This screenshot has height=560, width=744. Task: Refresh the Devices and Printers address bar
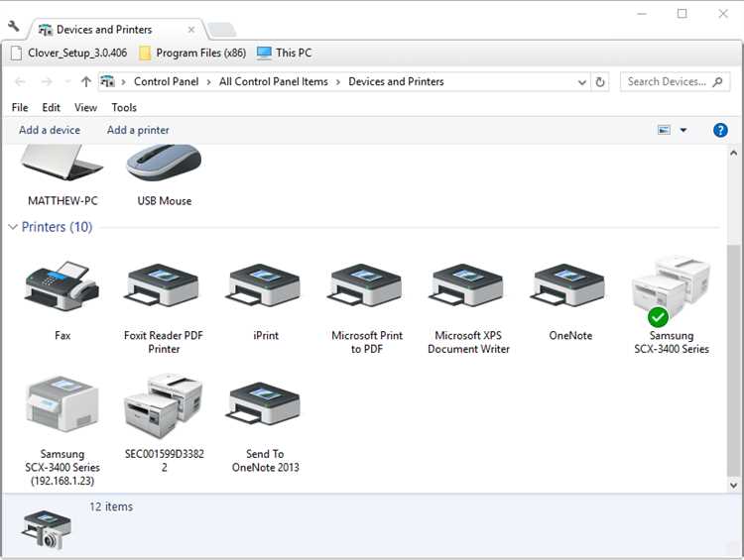pyautogui.click(x=600, y=82)
